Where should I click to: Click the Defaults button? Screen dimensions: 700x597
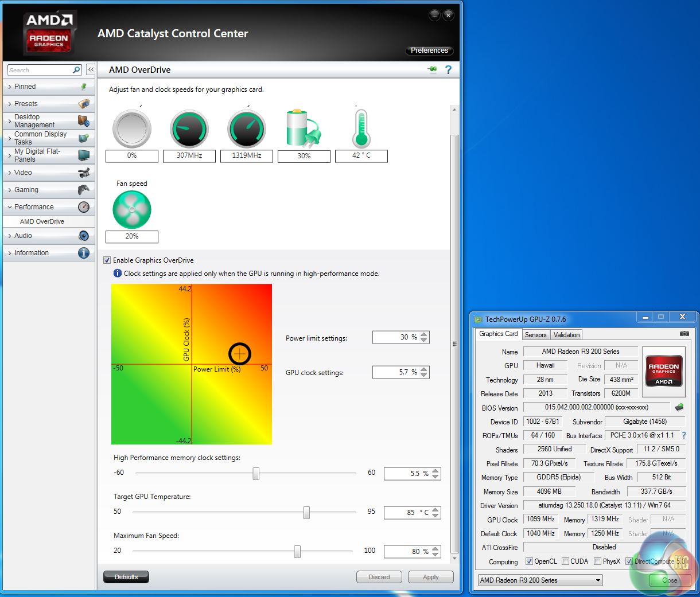coord(126,577)
